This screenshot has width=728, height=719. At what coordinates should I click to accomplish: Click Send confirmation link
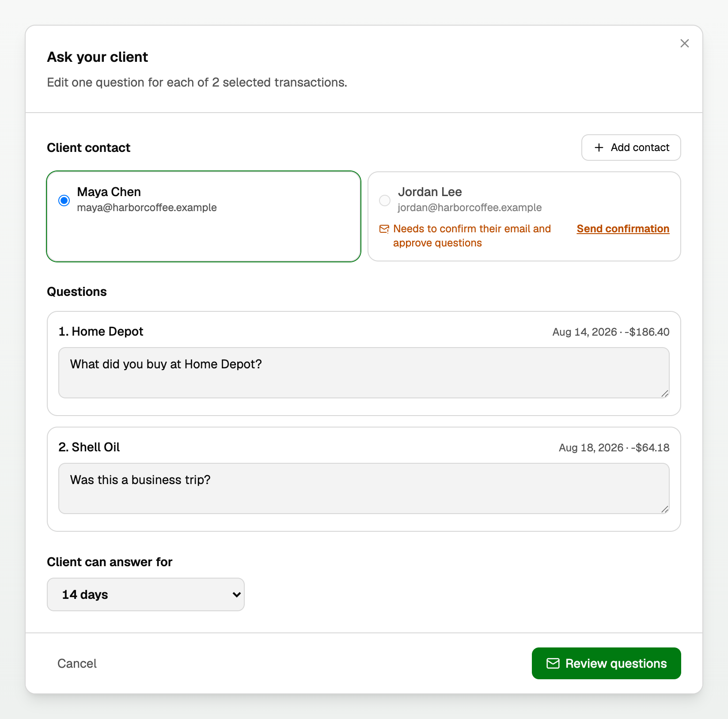coord(623,229)
